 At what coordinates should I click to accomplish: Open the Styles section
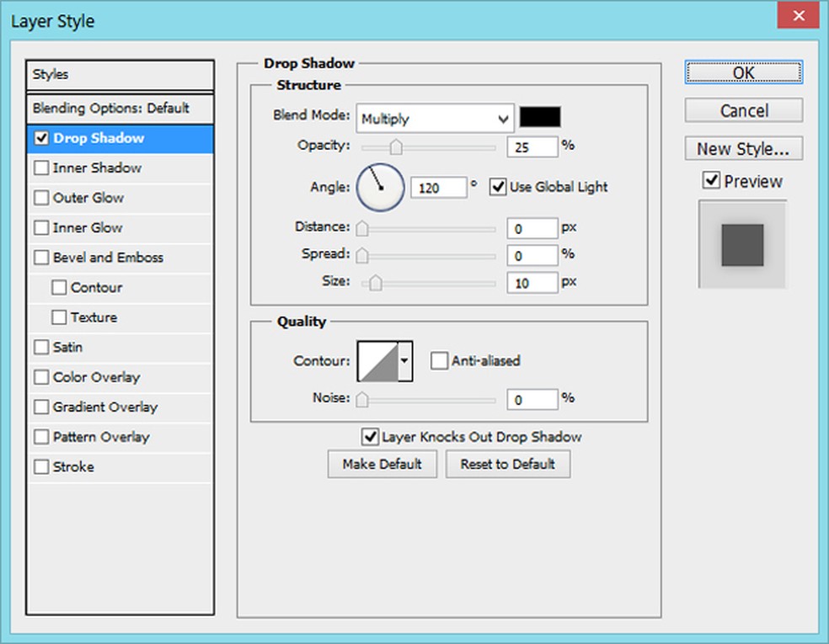120,75
